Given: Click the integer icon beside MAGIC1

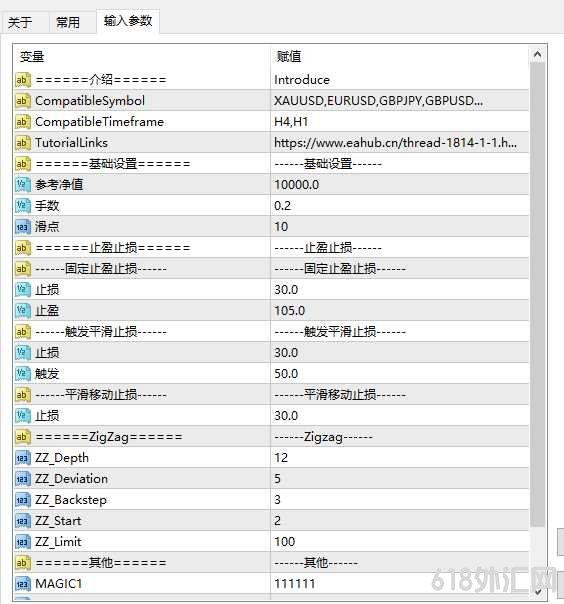Looking at the screenshot, I should (x=23, y=584).
